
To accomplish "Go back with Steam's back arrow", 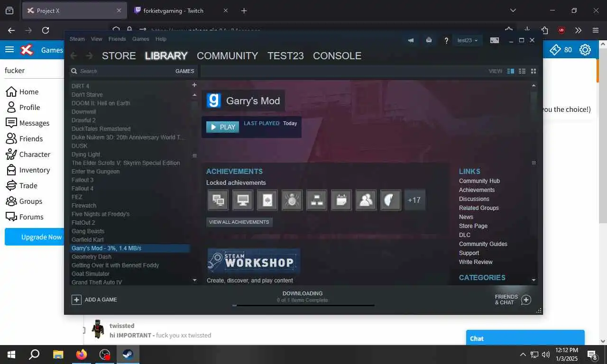I will click(74, 56).
